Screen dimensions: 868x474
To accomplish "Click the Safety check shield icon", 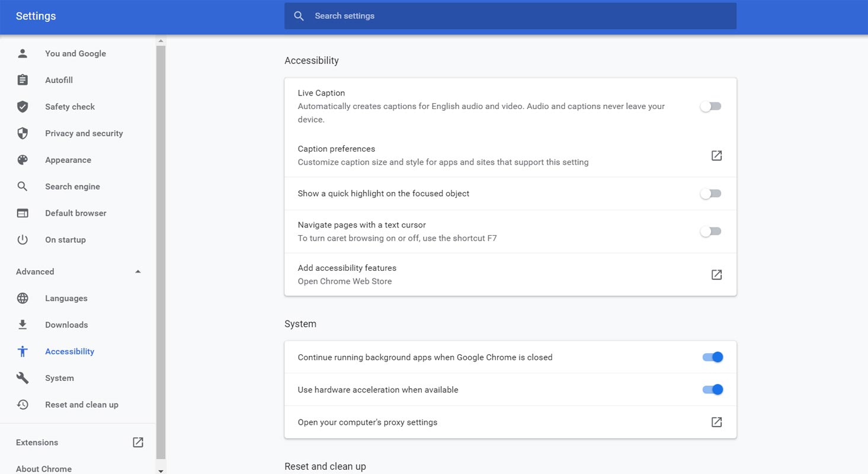I will pos(23,107).
